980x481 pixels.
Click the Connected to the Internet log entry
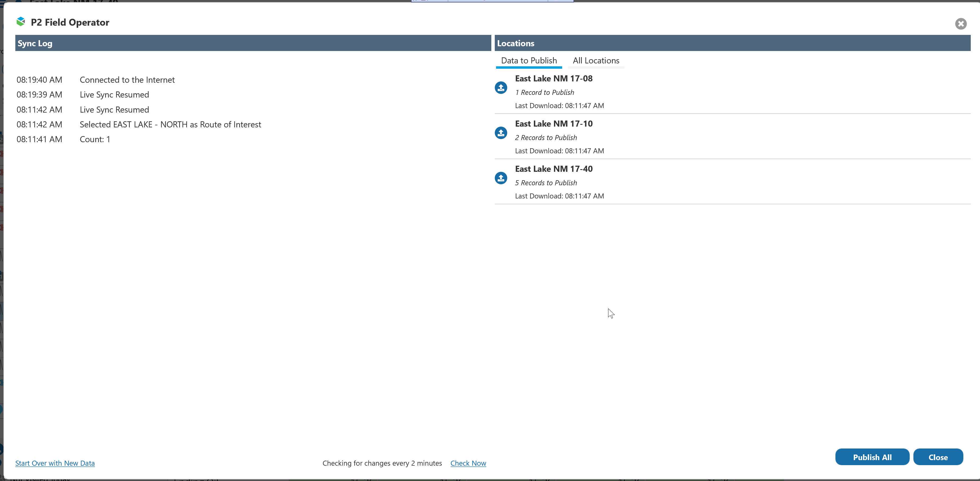point(127,80)
